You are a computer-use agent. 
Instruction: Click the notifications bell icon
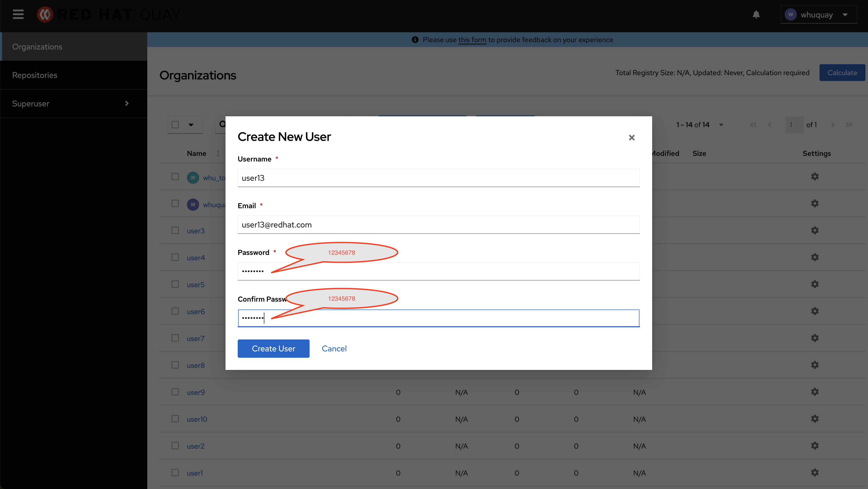tap(756, 14)
